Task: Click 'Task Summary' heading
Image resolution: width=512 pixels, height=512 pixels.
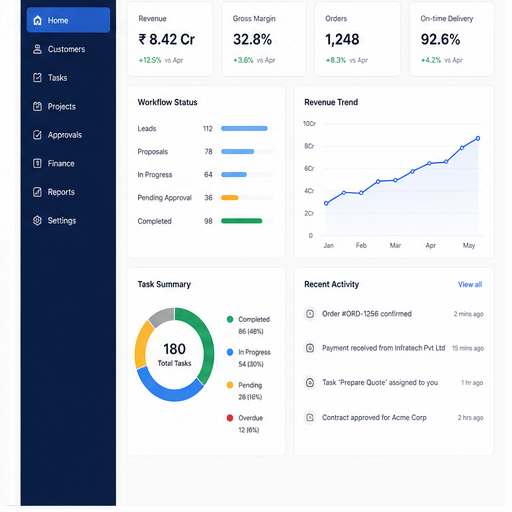Action: click(164, 284)
